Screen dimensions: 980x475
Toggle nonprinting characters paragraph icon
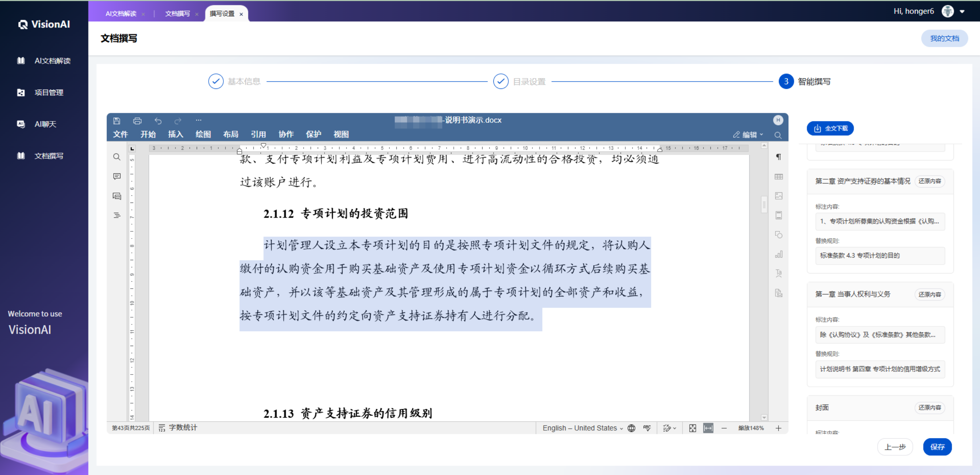pyautogui.click(x=778, y=157)
